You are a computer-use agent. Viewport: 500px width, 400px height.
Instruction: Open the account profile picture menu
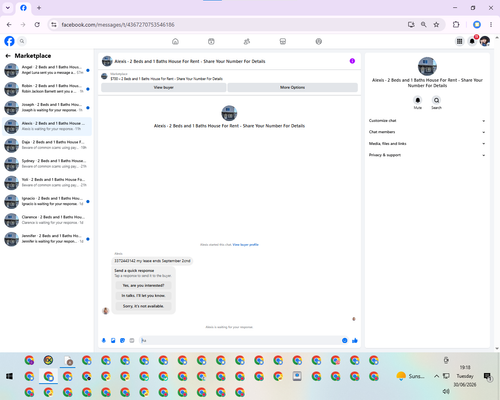(x=485, y=41)
